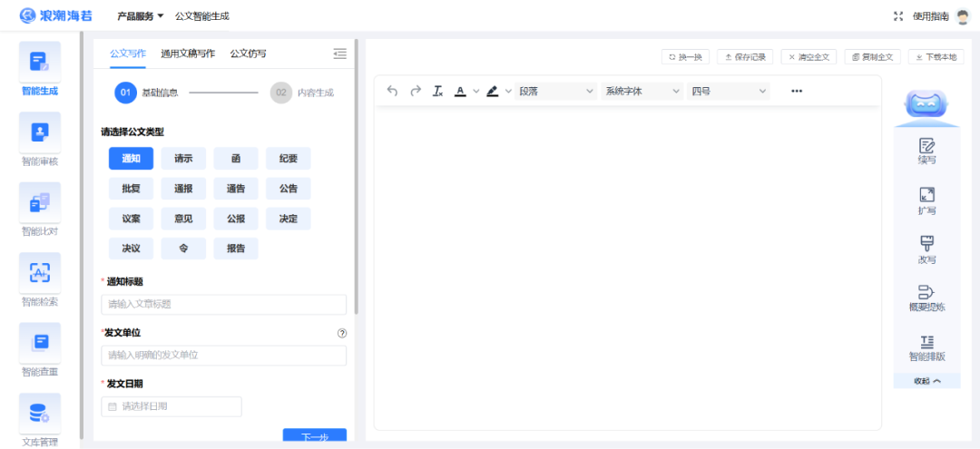Image resolution: width=980 pixels, height=449 pixels.
Task: Select the 改写 tool
Action: point(926,250)
